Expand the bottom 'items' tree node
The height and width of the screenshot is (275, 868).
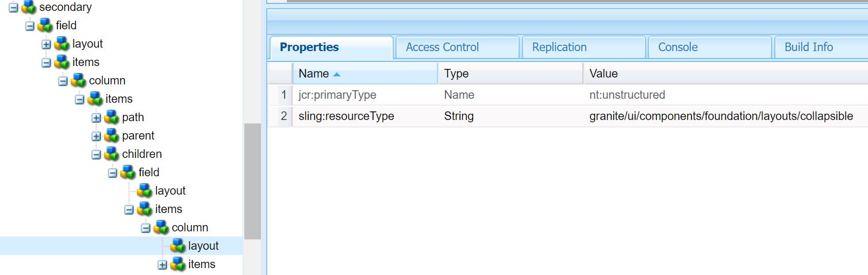pyautogui.click(x=162, y=265)
